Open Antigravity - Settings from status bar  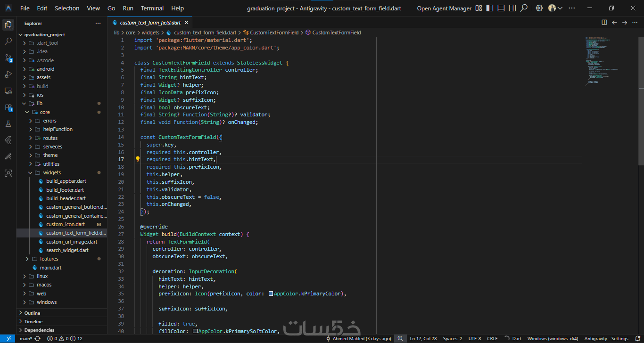(606, 338)
